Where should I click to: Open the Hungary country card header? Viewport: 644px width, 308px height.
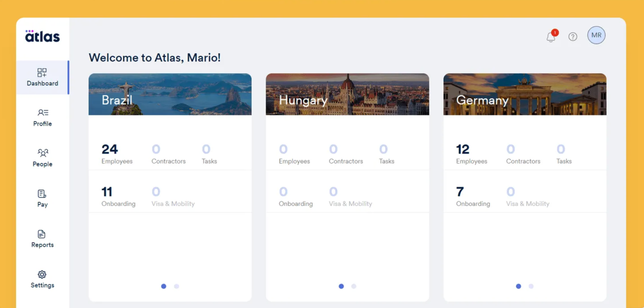(x=347, y=94)
